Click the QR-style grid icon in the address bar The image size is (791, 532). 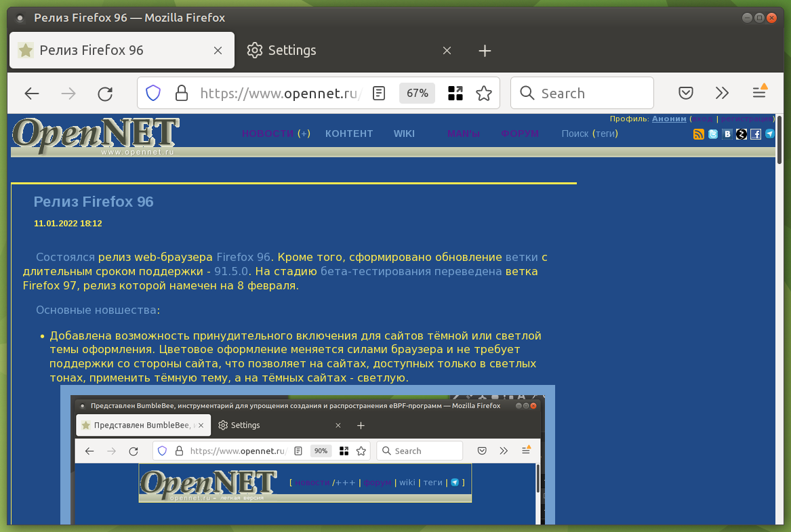pos(455,94)
